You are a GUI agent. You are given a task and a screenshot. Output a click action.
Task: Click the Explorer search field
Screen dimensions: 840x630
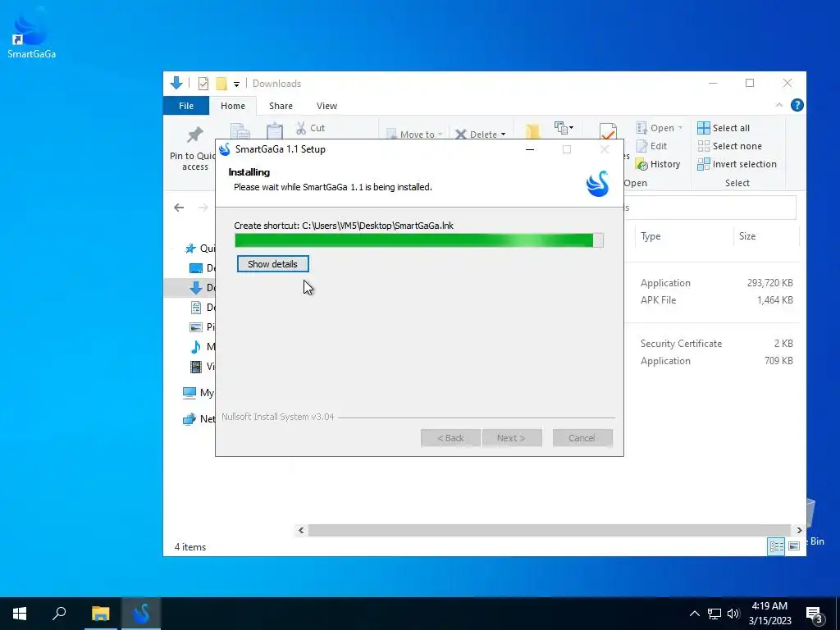coord(710,208)
